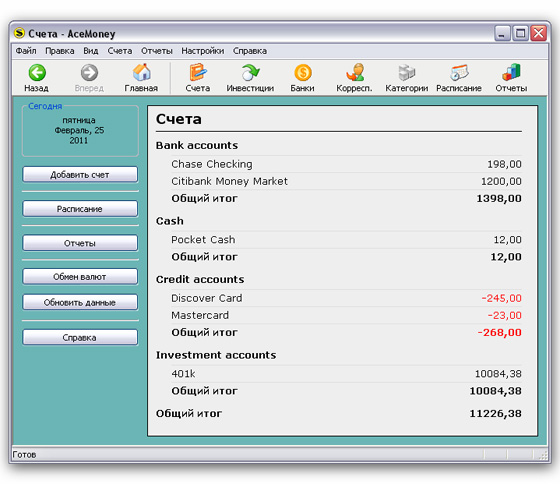This screenshot has height=484, width=560.
Task: Click the red -23,00 balance
Action: pyautogui.click(x=505, y=315)
